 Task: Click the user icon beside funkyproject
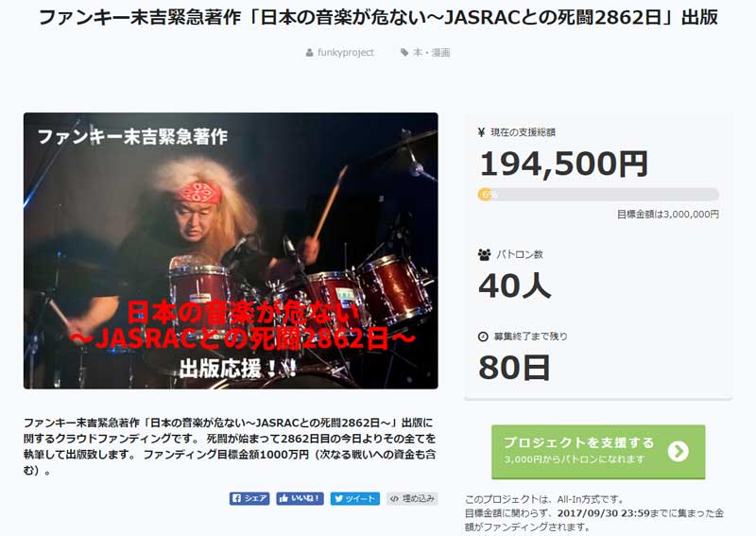(310, 53)
